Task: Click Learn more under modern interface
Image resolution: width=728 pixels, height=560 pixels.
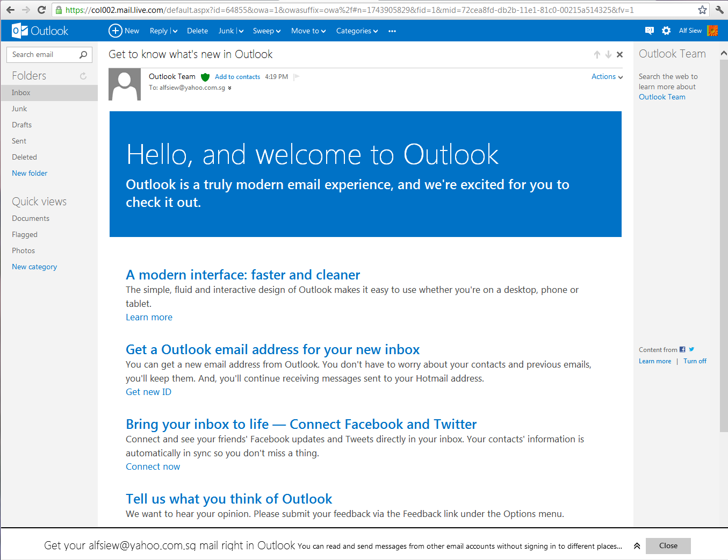Action: click(149, 317)
